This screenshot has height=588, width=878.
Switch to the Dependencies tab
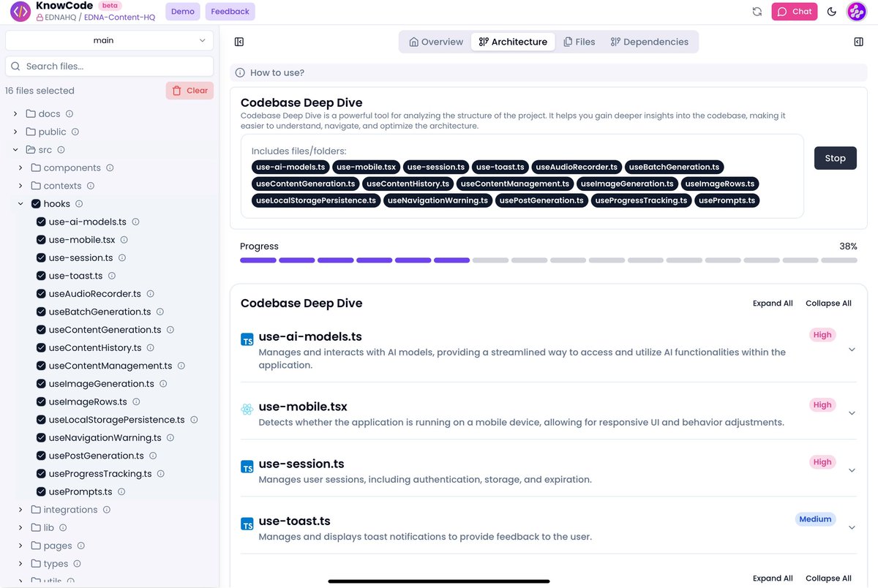650,41
